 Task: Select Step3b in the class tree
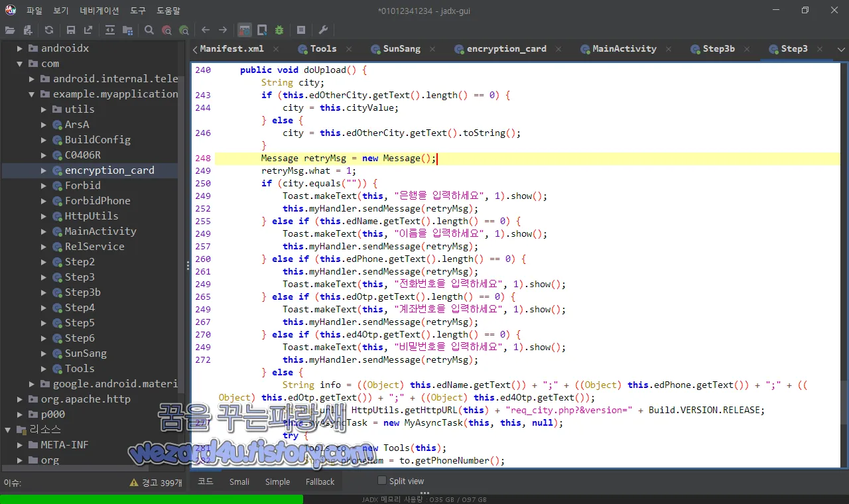(82, 292)
